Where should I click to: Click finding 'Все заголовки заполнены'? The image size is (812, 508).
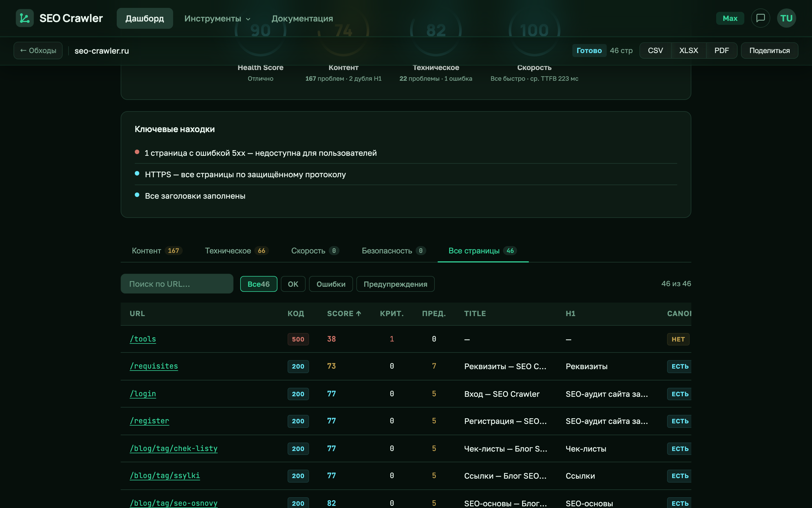point(195,196)
